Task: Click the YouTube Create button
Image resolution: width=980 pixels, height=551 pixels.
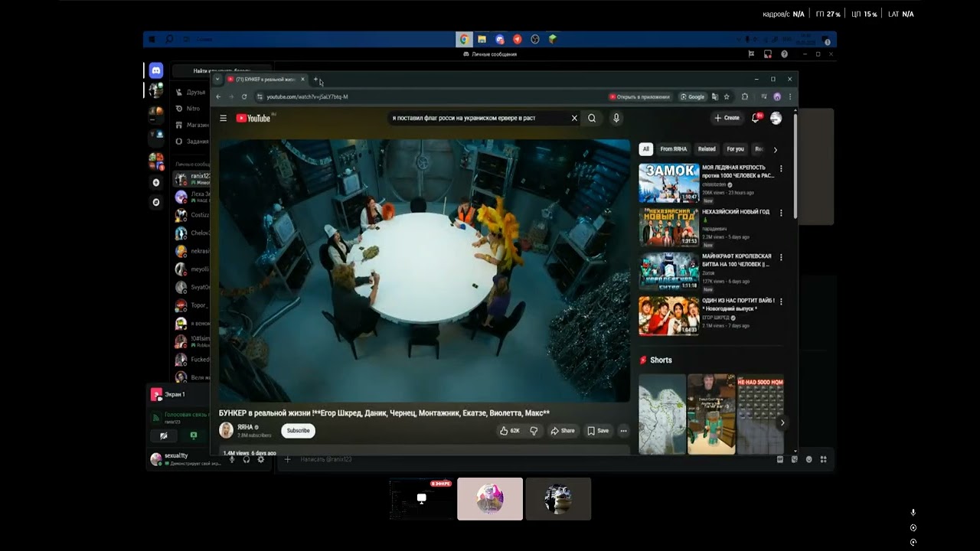Action: coord(727,118)
